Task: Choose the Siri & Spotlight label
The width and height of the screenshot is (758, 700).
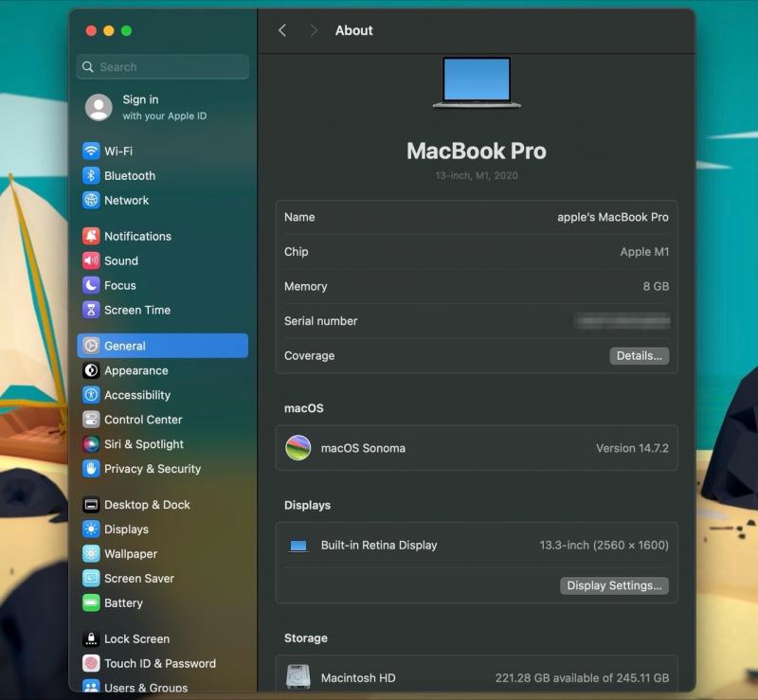Action: click(144, 444)
